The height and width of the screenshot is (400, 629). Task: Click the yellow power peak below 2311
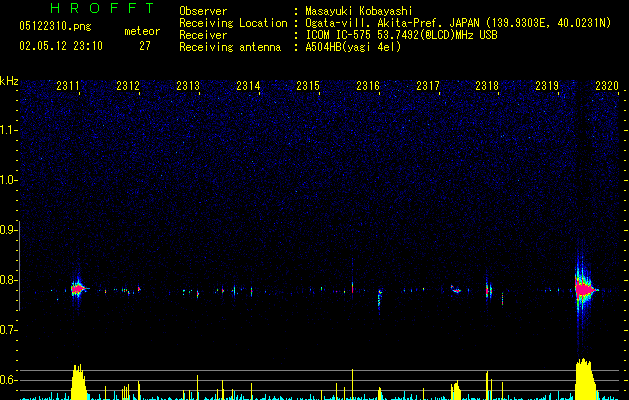(x=79, y=382)
